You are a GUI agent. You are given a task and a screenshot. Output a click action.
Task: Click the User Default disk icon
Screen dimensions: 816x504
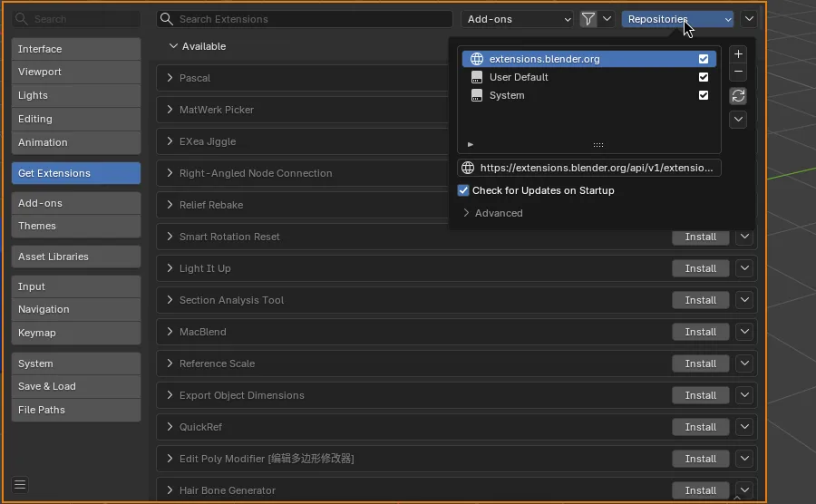(477, 77)
